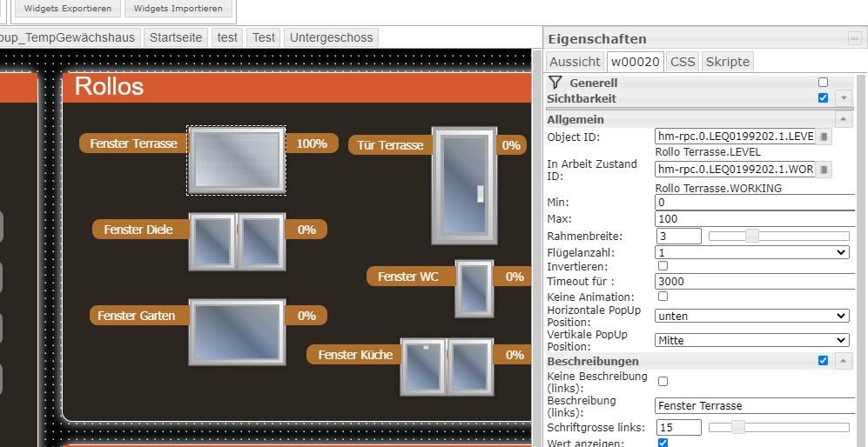This screenshot has width=868, height=447.
Task: Switch to the CSS tab
Action: [x=683, y=62]
